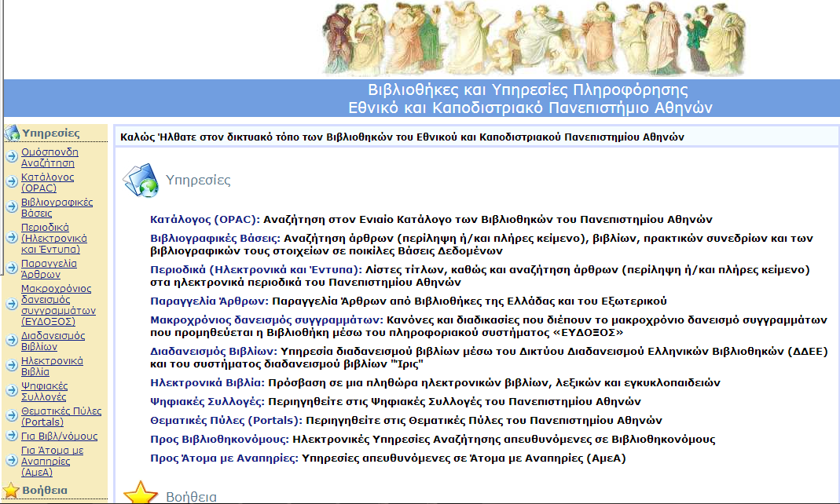Click sidebar section heading Υπηρεσίες

click(x=51, y=133)
